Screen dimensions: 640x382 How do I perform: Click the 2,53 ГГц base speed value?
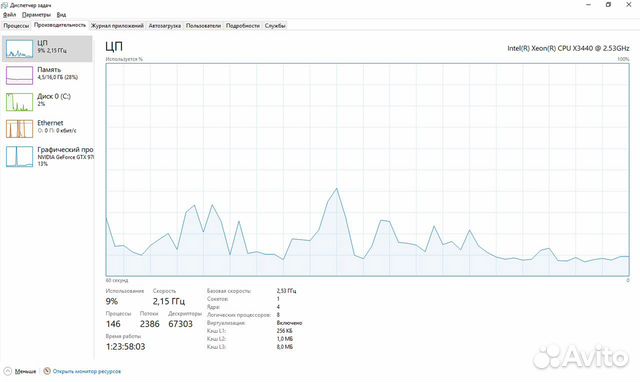[287, 291]
